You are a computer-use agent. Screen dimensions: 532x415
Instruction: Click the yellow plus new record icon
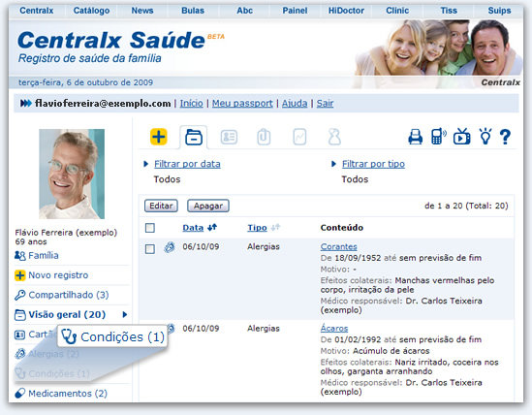coord(159,137)
